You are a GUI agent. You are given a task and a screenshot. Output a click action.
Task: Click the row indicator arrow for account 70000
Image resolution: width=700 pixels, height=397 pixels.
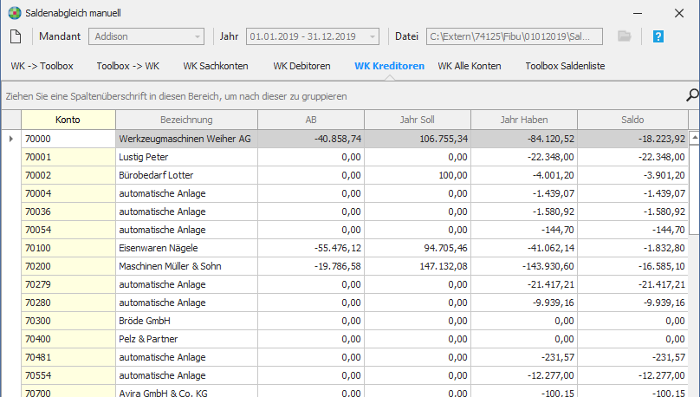tap(11, 139)
